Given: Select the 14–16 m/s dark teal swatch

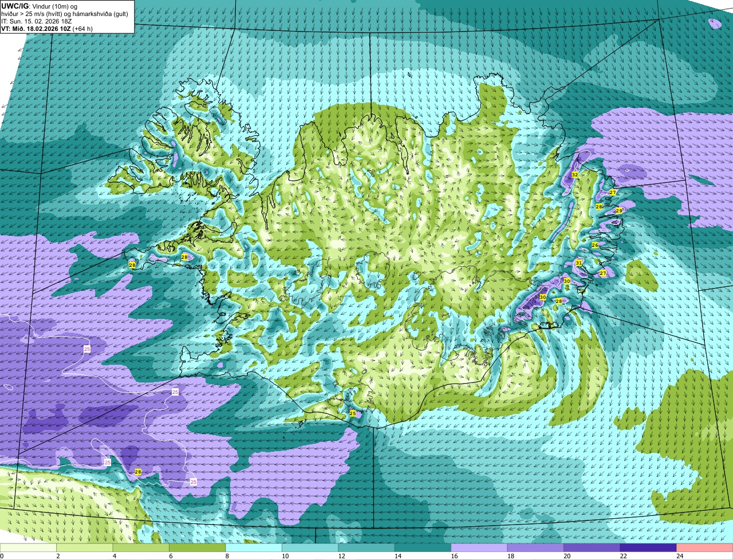Looking at the screenshot, I should [423, 548].
